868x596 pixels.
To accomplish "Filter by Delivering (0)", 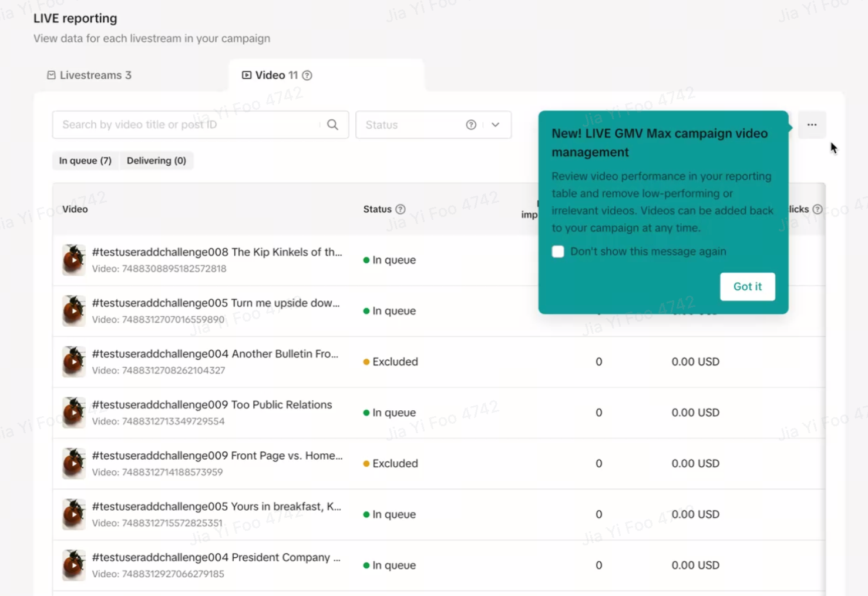I will (x=156, y=160).
